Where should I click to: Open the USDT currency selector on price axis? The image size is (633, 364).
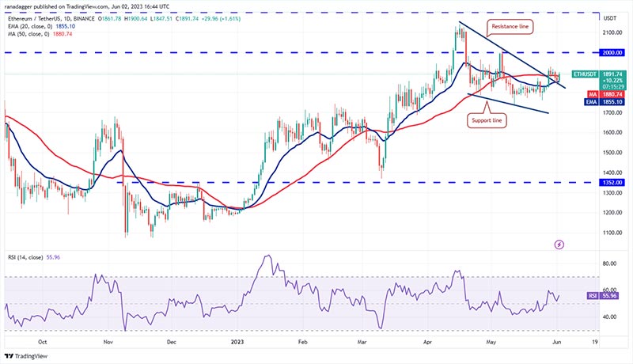[x=587, y=17]
